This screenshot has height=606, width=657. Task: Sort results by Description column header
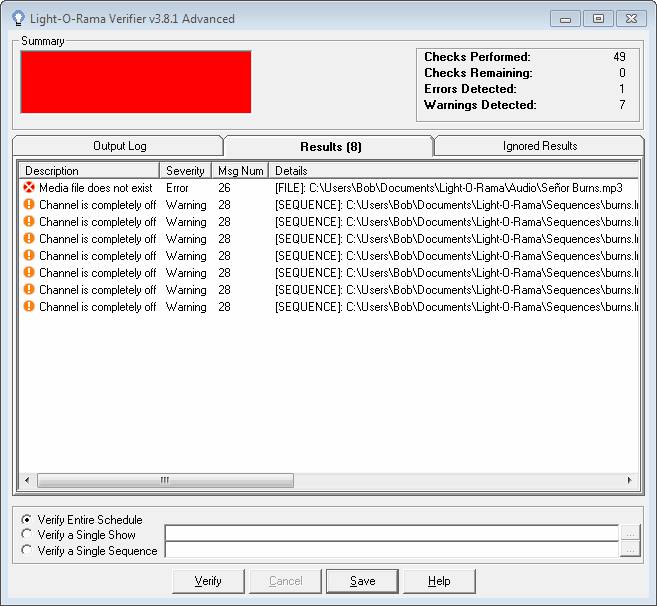click(x=88, y=171)
